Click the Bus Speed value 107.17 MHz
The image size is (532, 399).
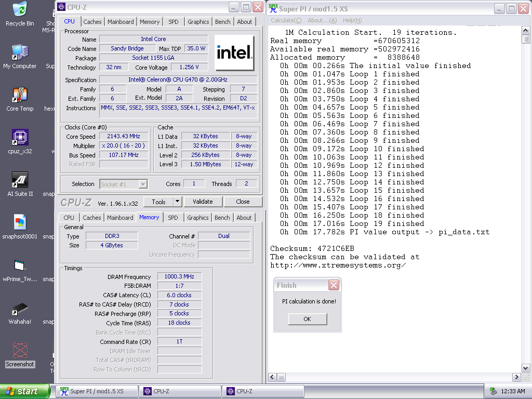[124, 155]
